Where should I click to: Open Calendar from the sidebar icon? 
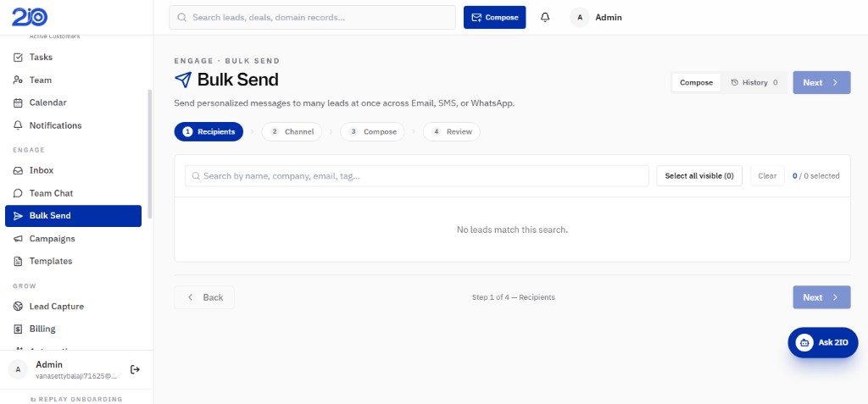18,102
